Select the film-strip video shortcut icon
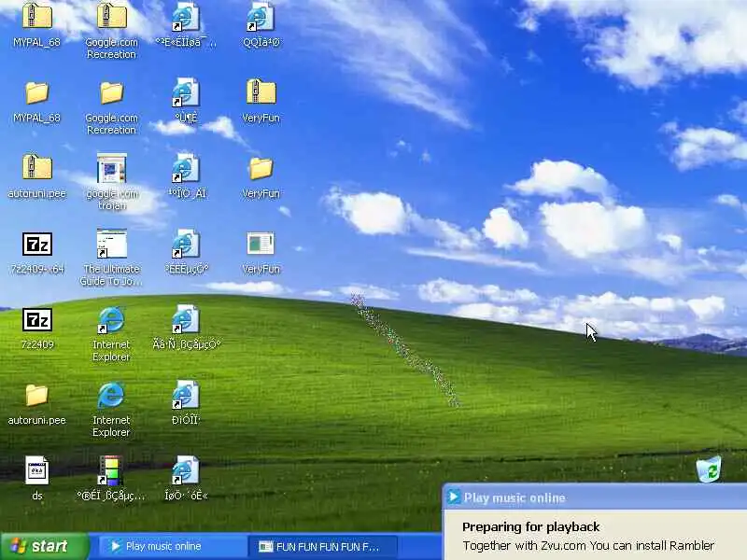The image size is (747, 560). 110,470
